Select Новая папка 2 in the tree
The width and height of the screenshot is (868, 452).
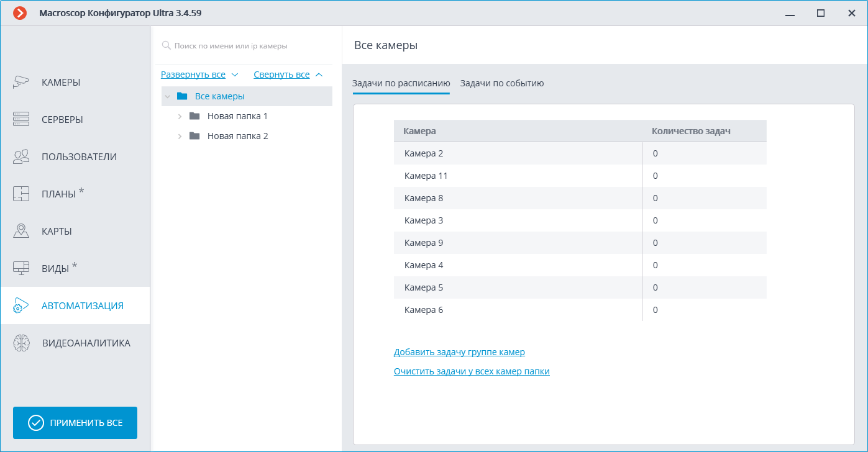point(237,136)
